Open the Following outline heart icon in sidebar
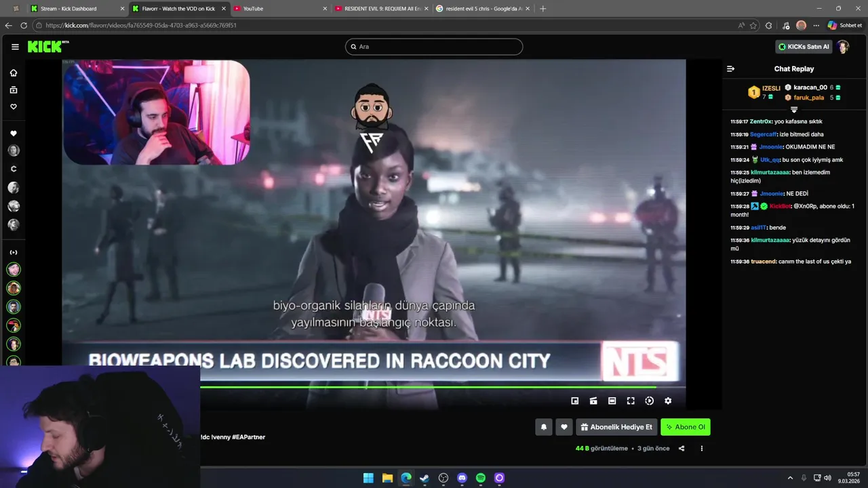 14,106
